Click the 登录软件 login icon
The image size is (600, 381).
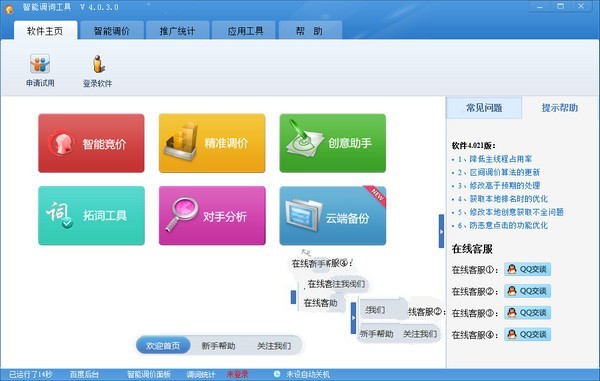[x=98, y=71]
